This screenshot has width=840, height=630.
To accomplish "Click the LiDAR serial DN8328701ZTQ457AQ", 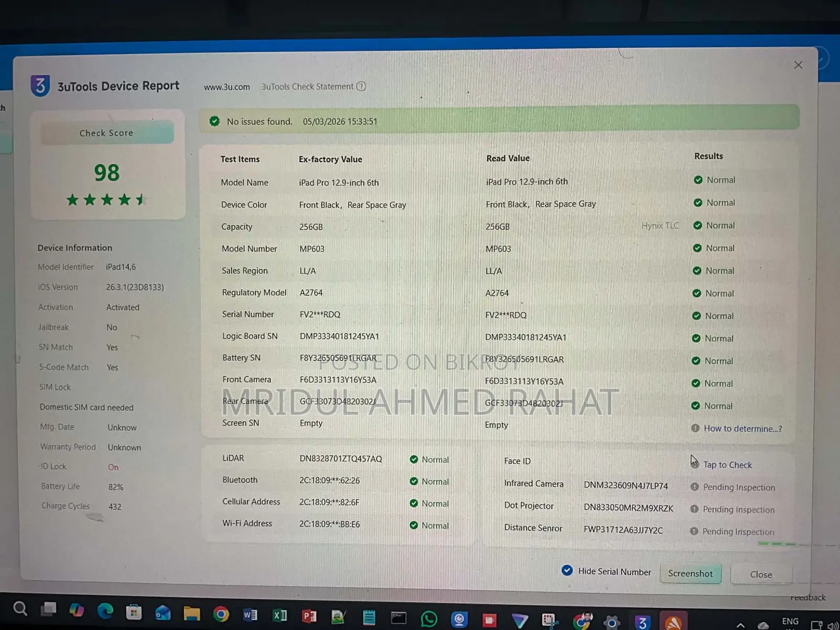I will 341,459.
